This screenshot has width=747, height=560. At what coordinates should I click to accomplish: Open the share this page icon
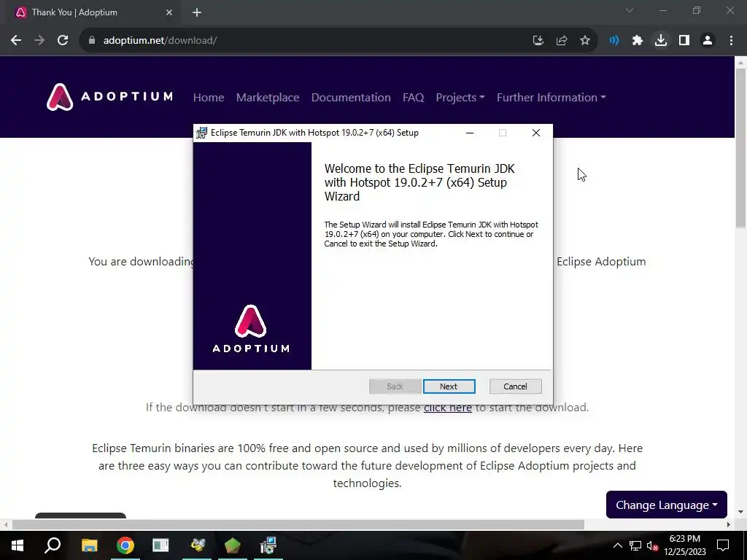click(562, 41)
